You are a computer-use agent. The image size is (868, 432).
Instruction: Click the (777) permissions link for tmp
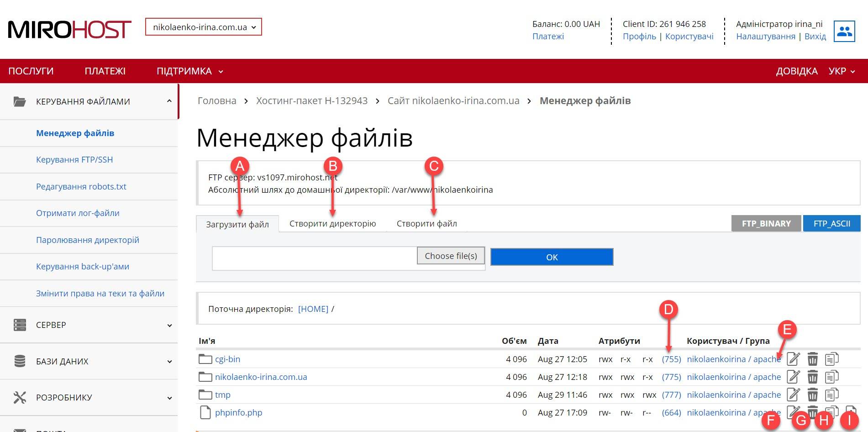[x=671, y=395]
